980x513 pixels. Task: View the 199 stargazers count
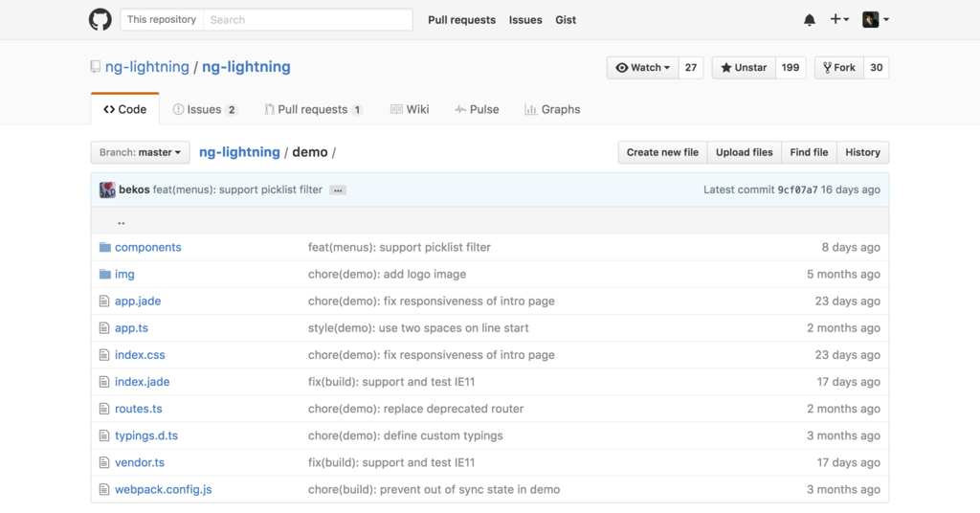coord(791,68)
